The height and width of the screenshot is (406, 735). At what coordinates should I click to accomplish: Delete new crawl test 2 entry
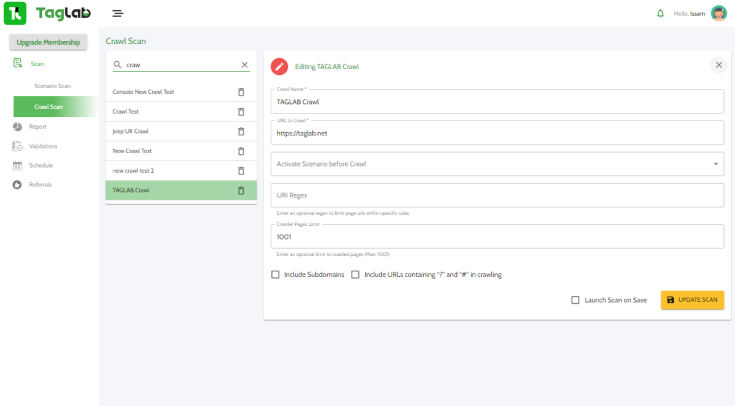point(241,171)
